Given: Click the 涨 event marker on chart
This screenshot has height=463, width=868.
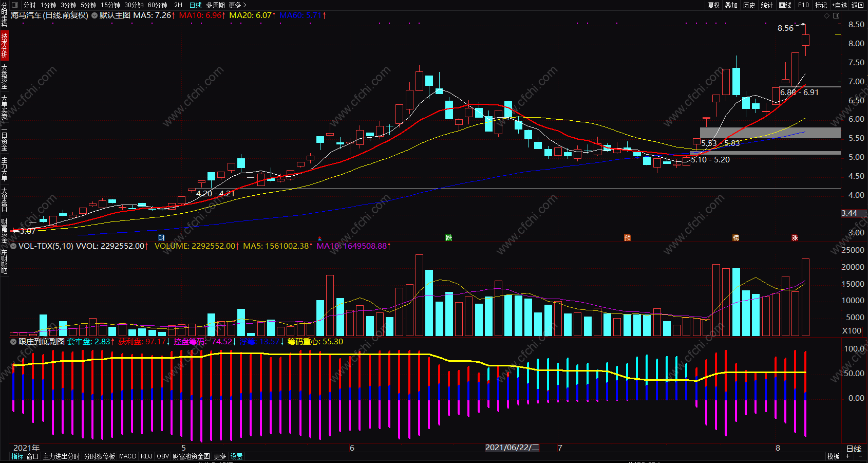Looking at the screenshot, I should tap(795, 238).
